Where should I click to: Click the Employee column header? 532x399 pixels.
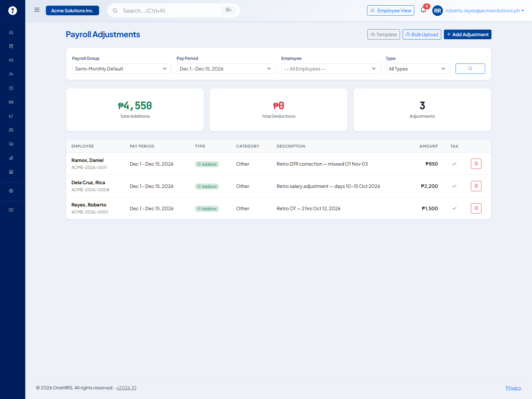pyautogui.click(x=82, y=146)
